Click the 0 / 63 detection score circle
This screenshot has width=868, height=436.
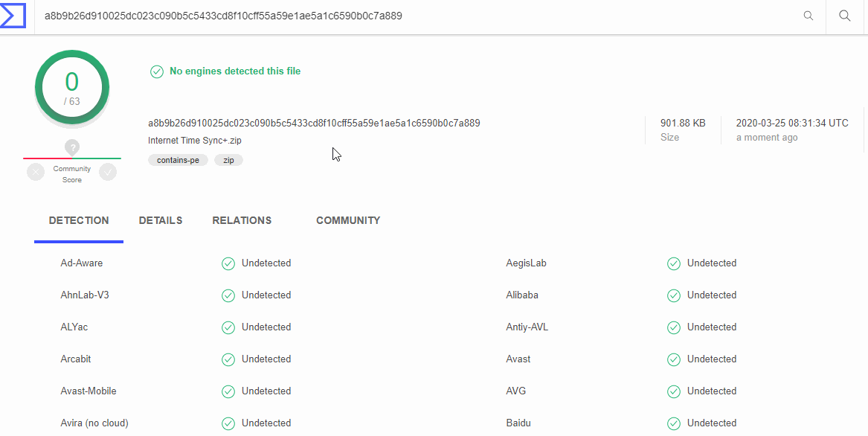click(72, 88)
